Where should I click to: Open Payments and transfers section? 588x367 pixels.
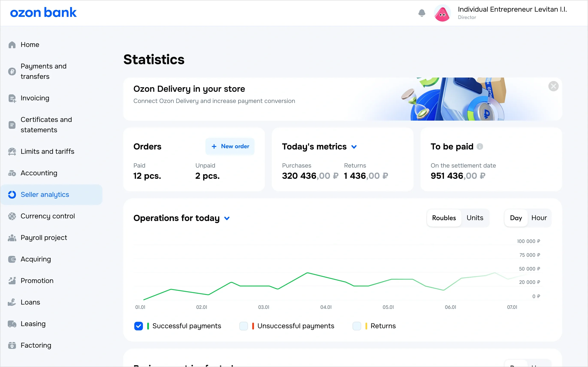click(51, 71)
